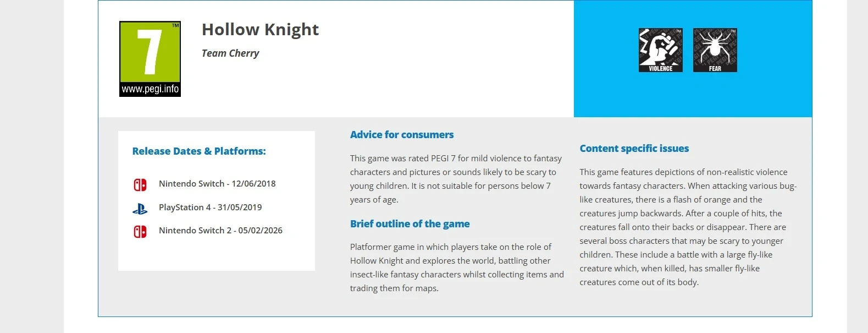
Task: Select the Nintendo Switch 12/06/2018 release entry
Action: click(217, 184)
